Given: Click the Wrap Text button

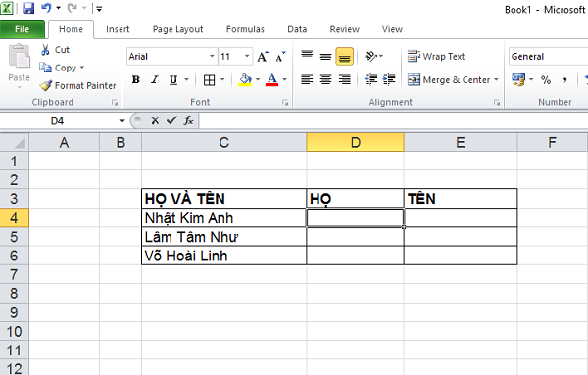Looking at the screenshot, I should (436, 57).
